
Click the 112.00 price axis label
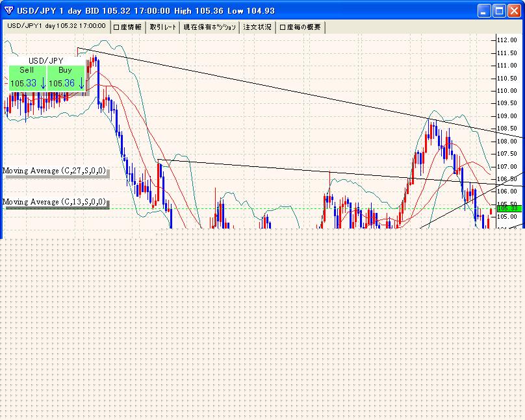(x=507, y=40)
